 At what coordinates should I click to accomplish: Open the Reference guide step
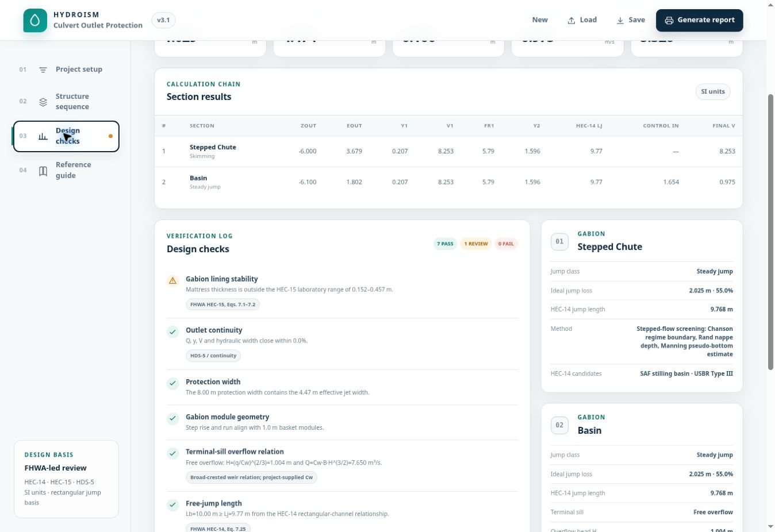coord(66,170)
